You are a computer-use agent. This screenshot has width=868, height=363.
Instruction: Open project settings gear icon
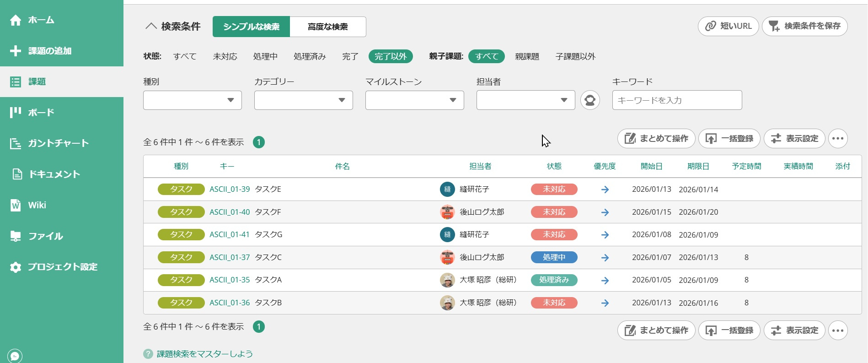16,267
